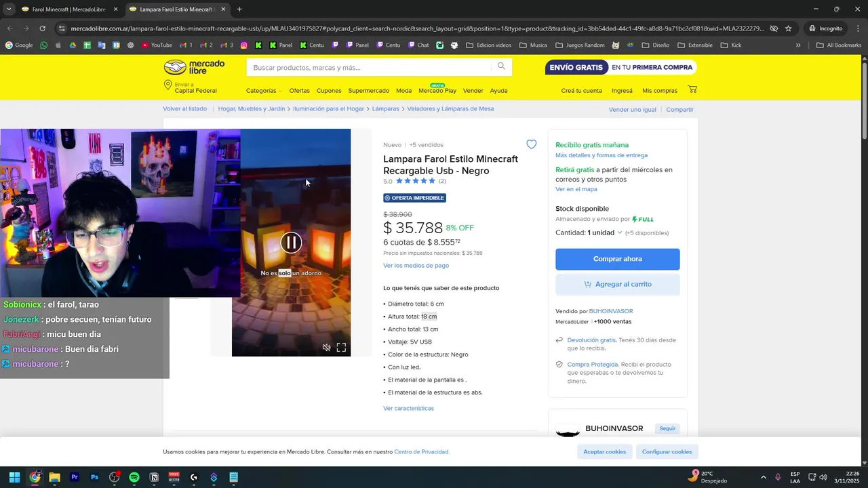Open the video in fullscreen
This screenshot has height=488, width=868.
[341, 348]
